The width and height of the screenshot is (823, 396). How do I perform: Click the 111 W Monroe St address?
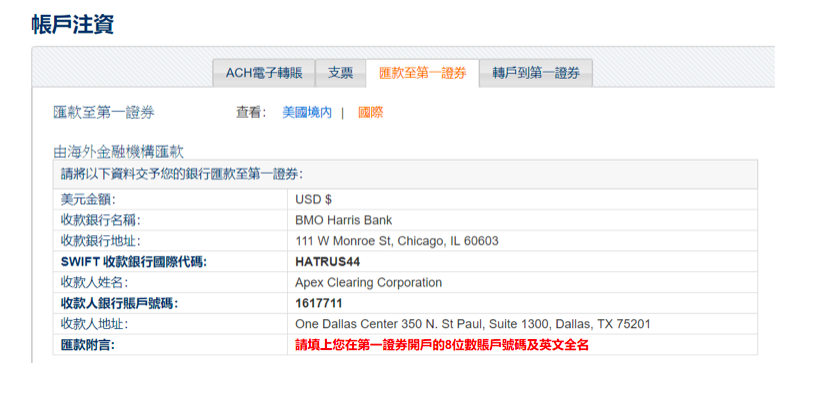click(397, 241)
